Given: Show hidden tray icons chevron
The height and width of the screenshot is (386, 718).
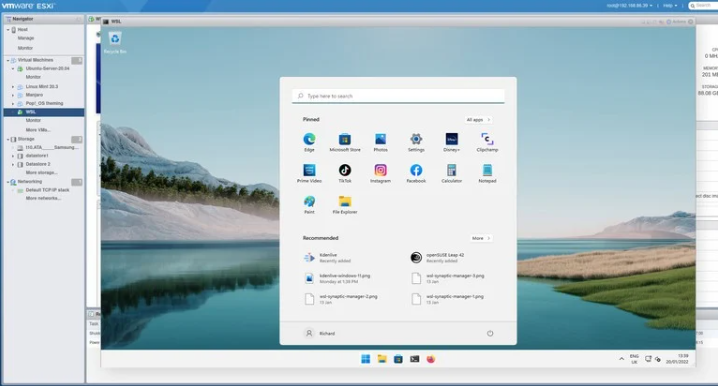Looking at the screenshot, I should point(621,359).
